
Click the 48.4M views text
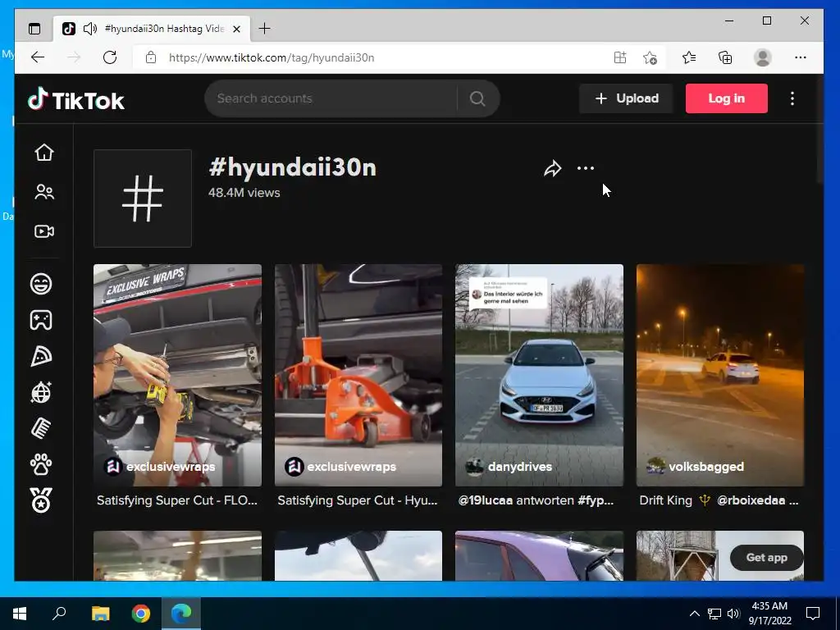tap(244, 193)
